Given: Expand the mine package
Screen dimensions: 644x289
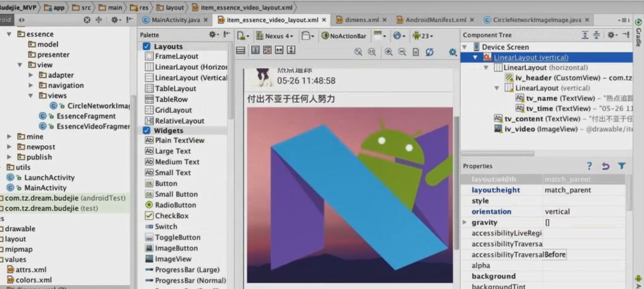Looking at the screenshot, I should pos(9,137).
